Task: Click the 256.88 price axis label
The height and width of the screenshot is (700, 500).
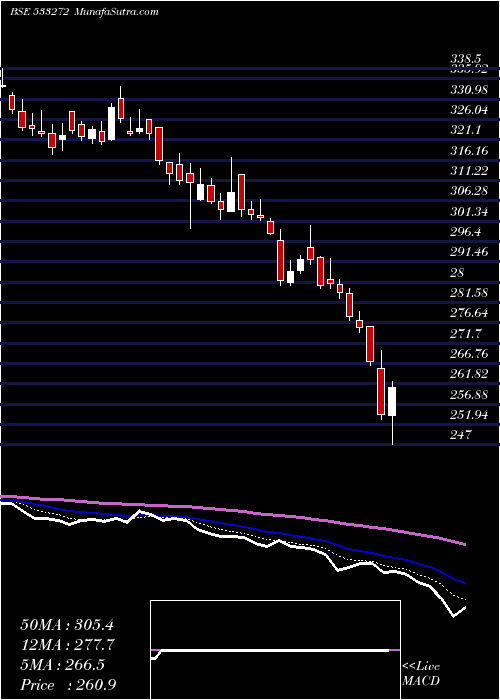Action: tap(469, 395)
